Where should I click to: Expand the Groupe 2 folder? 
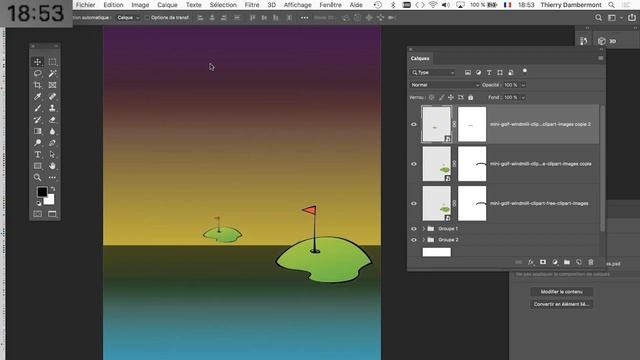click(424, 240)
